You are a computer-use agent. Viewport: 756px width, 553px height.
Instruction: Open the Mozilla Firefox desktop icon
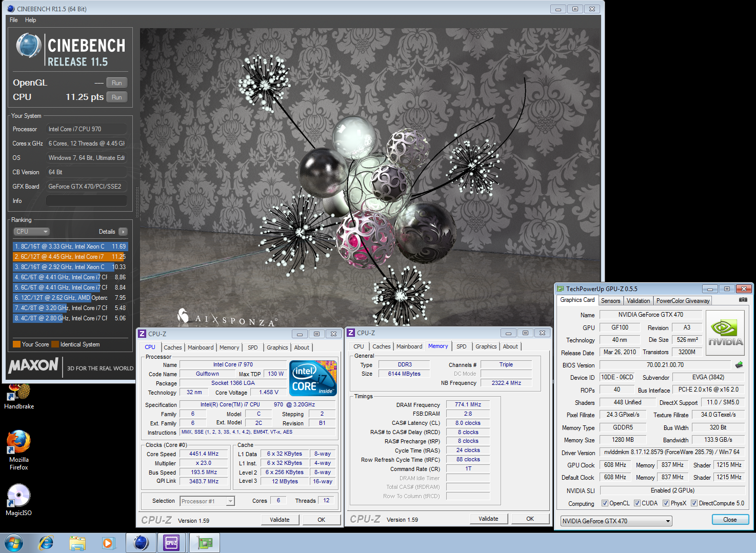(x=18, y=450)
